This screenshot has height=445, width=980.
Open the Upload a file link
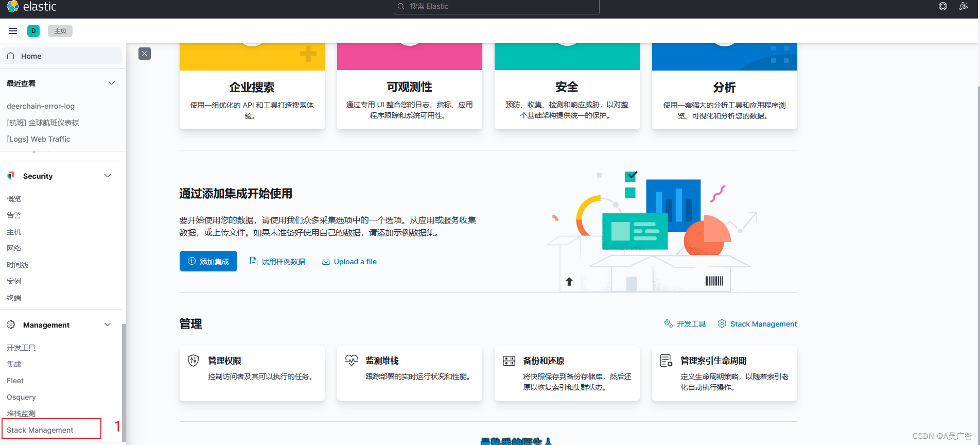(355, 262)
